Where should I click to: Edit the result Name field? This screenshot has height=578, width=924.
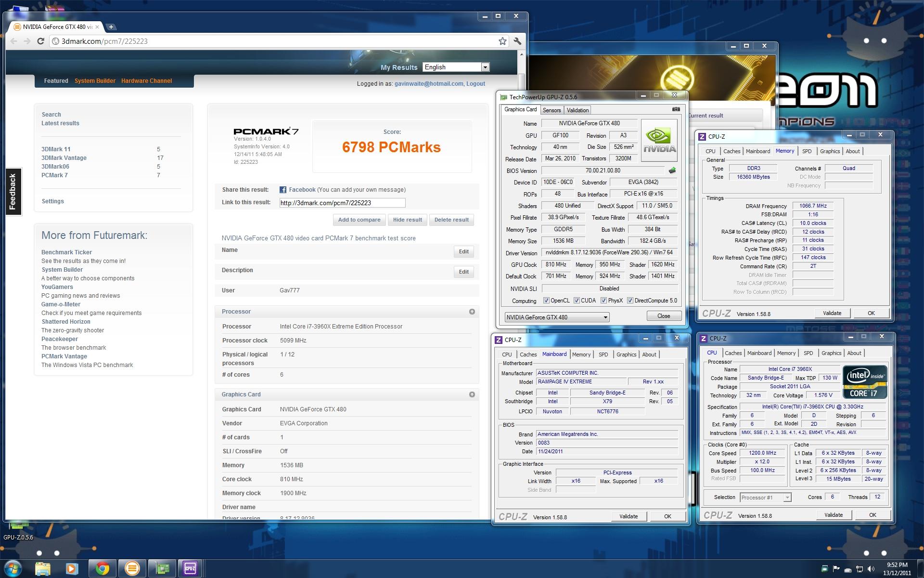coord(463,251)
